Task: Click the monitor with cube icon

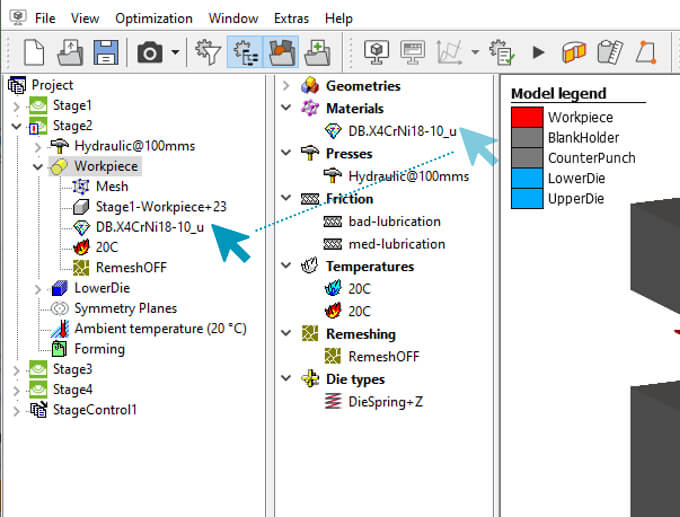Action: coord(375,51)
